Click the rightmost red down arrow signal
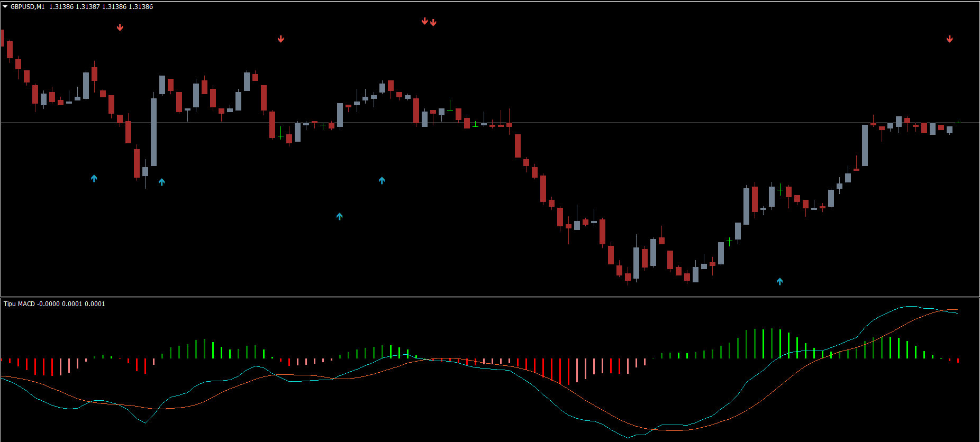980x442 pixels. click(x=950, y=39)
